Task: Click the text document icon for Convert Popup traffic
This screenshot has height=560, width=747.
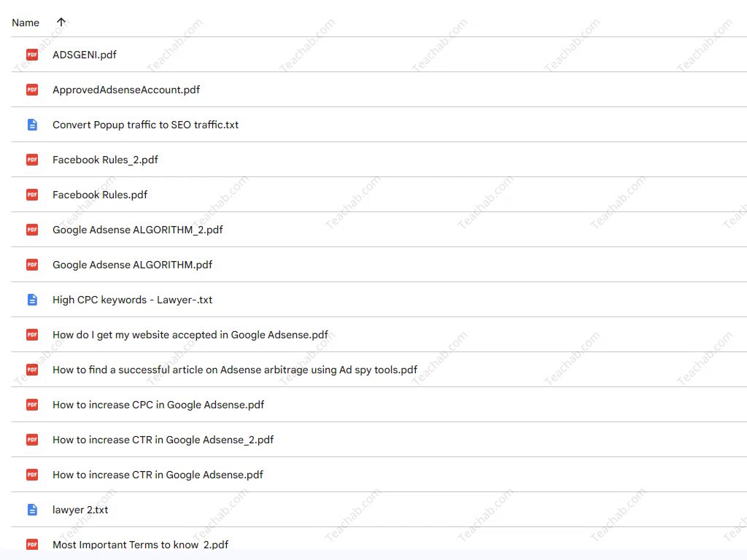Action: [x=32, y=125]
